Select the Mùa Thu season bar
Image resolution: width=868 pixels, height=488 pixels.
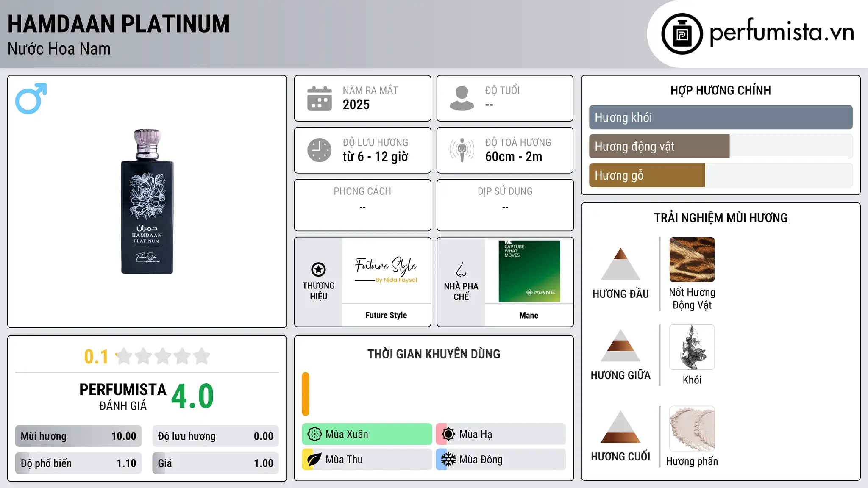pos(367,460)
